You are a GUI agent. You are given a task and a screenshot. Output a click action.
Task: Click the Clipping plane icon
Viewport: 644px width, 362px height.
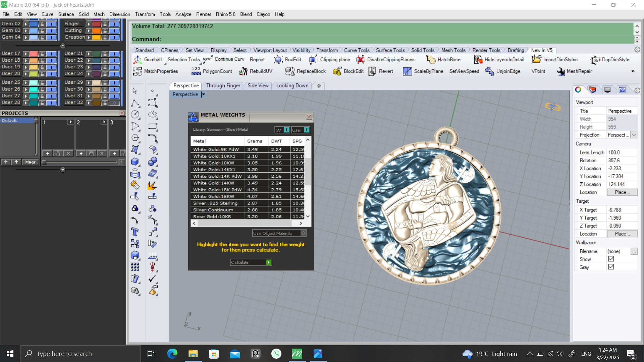[x=313, y=60]
